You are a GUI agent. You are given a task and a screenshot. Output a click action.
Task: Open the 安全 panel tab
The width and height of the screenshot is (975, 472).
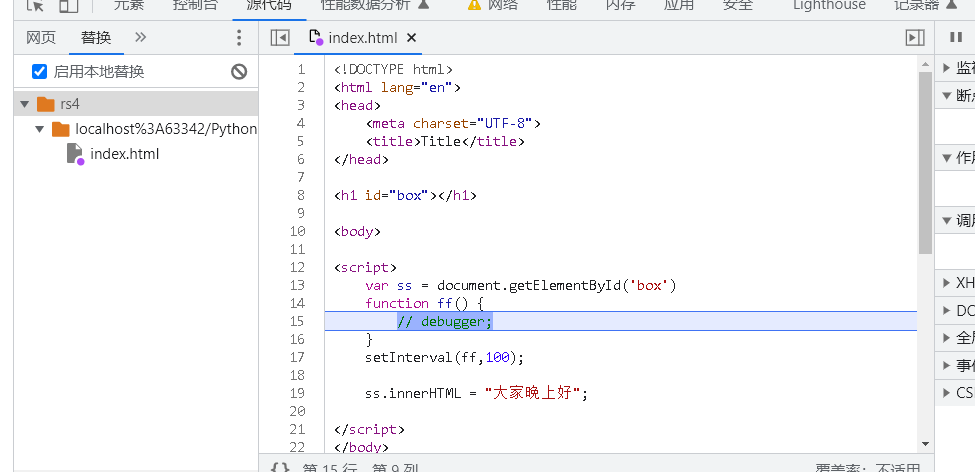(737, 5)
